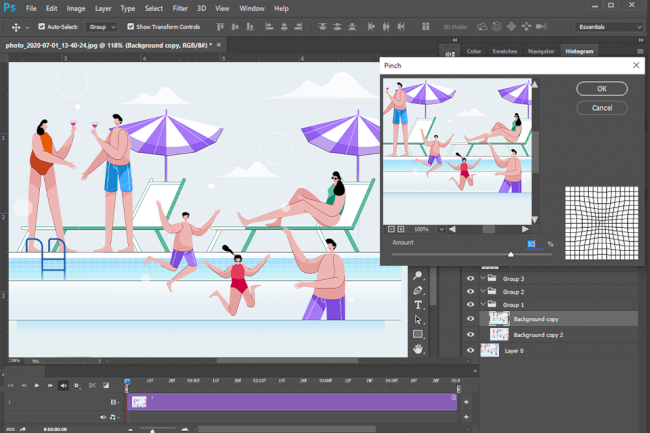Switch to the Color tab
The height and width of the screenshot is (433, 650).
(x=474, y=51)
